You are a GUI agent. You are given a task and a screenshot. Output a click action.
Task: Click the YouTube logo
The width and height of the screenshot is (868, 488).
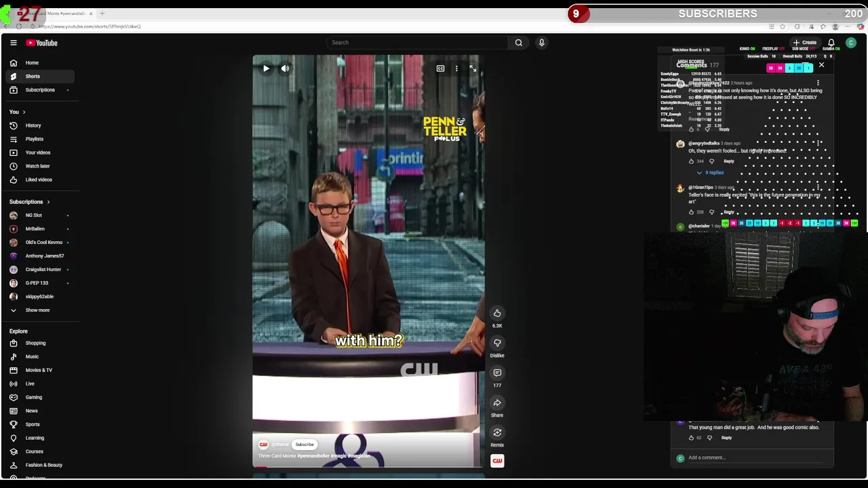[42, 43]
